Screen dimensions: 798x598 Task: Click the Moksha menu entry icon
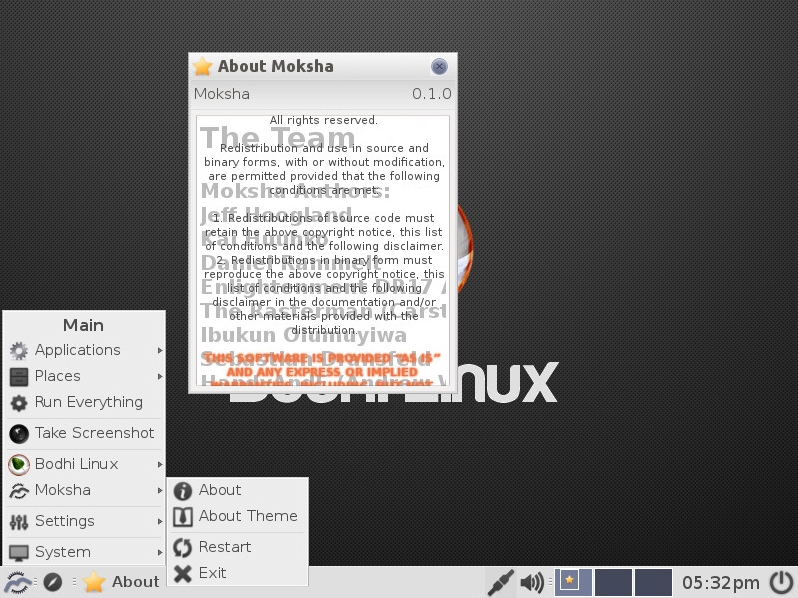(19, 491)
